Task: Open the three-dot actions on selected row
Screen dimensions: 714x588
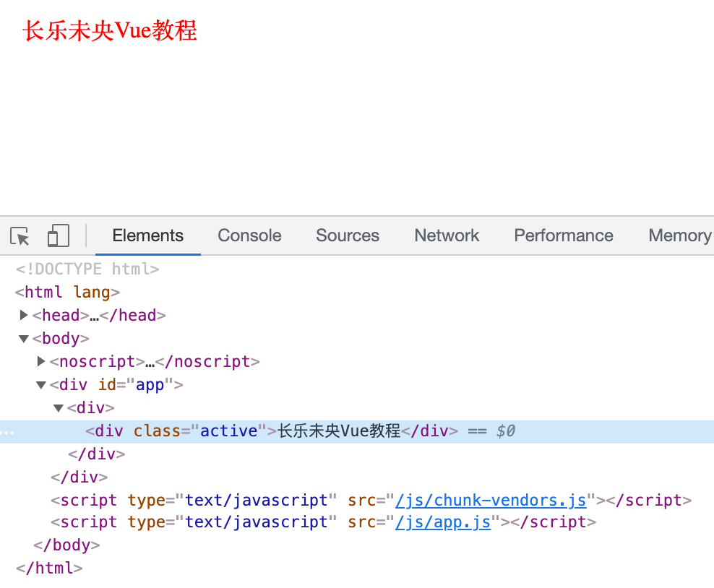Action: click(x=7, y=432)
